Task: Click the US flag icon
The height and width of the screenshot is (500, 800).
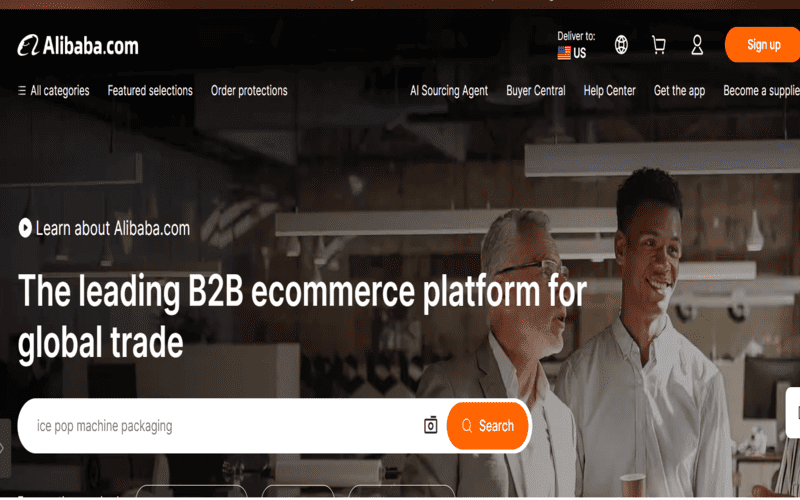Action: point(564,53)
